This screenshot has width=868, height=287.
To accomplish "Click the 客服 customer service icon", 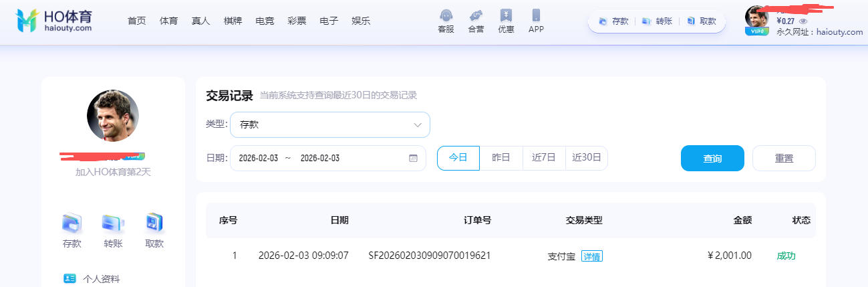I will pos(446,15).
